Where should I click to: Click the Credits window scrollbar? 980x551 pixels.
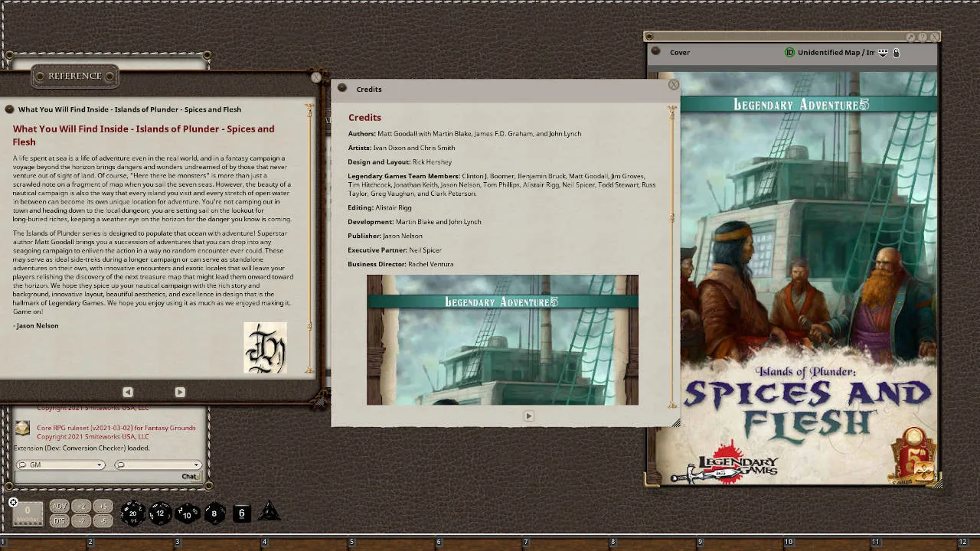click(x=672, y=258)
